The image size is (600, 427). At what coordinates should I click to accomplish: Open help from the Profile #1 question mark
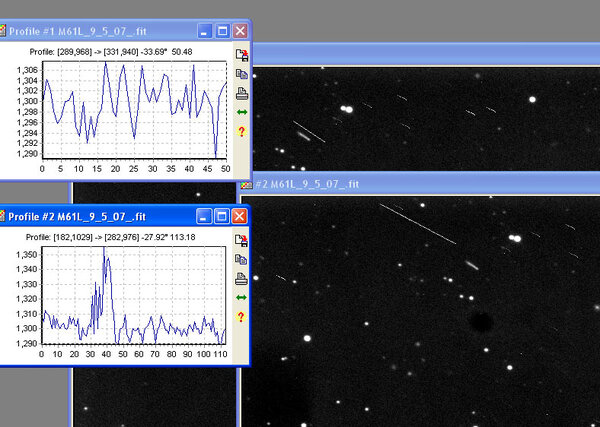241,132
